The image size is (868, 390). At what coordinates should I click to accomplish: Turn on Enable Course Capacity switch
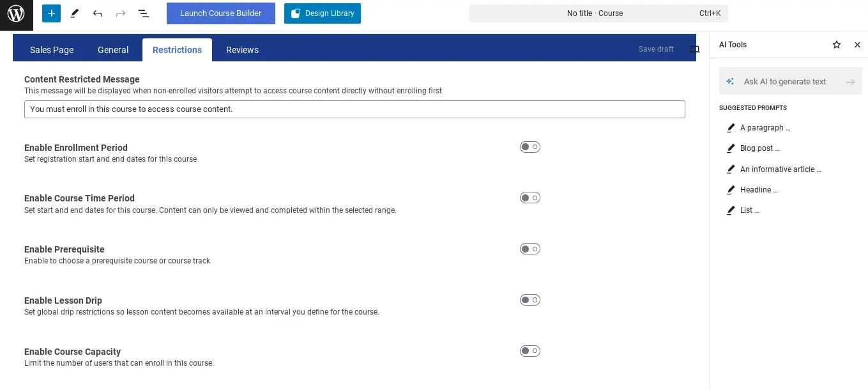[x=530, y=351]
